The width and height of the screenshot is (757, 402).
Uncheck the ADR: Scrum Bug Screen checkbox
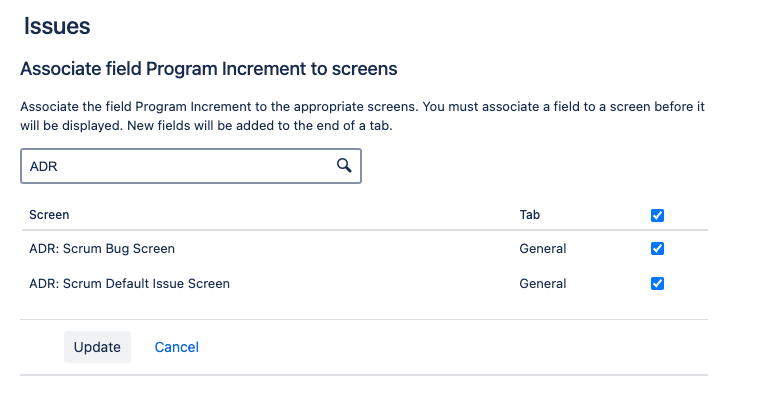pos(657,249)
